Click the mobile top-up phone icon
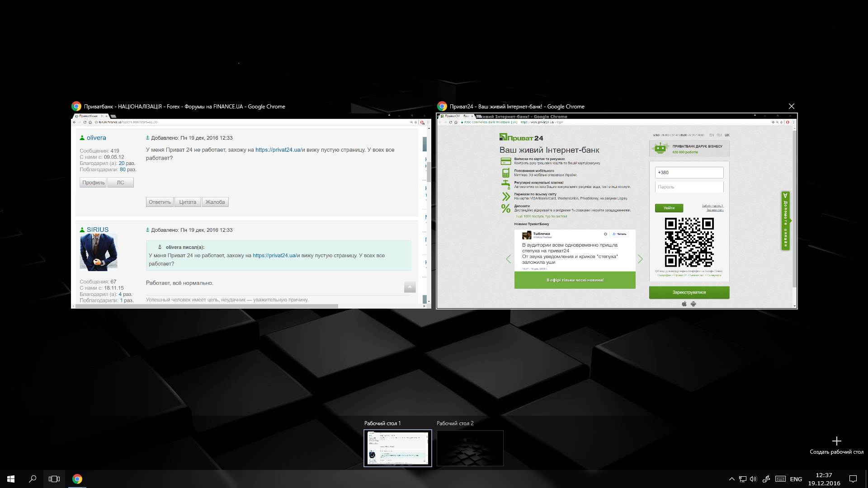Image resolution: width=868 pixels, height=488 pixels. click(506, 173)
